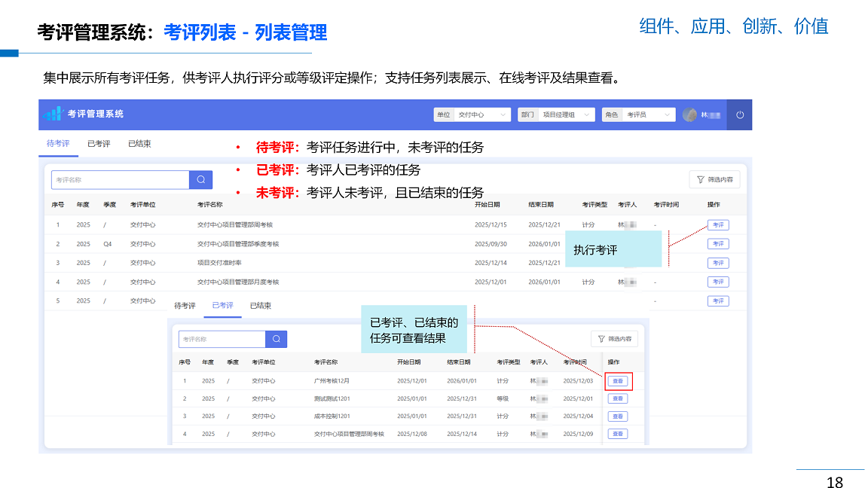Click the upper search magnifier icon button
Viewport: 868px width, 488px height.
[x=201, y=180]
